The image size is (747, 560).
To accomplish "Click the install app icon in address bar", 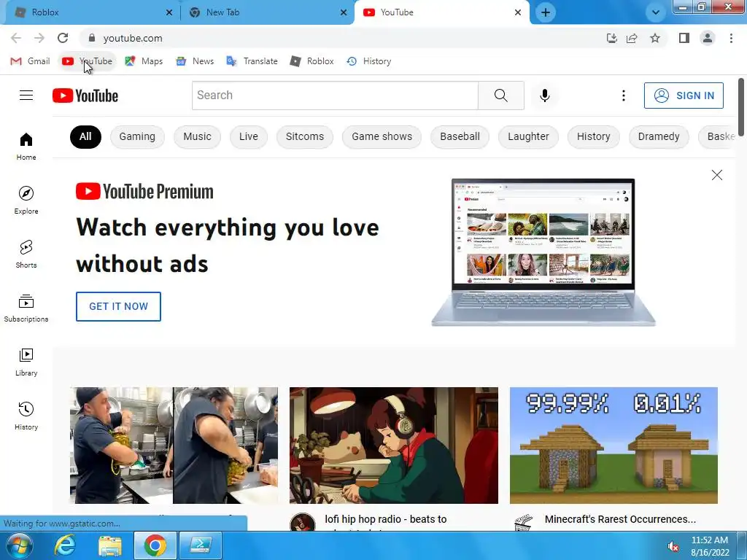I will [612, 38].
